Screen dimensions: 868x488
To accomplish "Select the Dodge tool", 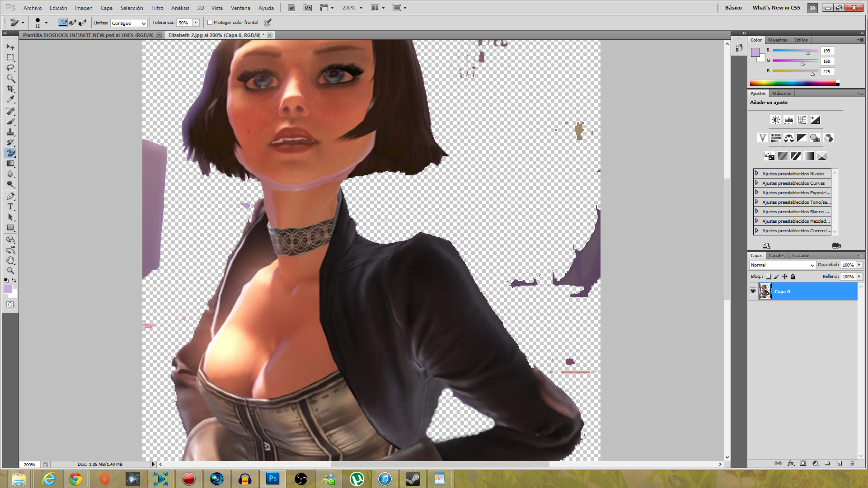I will tap(10, 184).
